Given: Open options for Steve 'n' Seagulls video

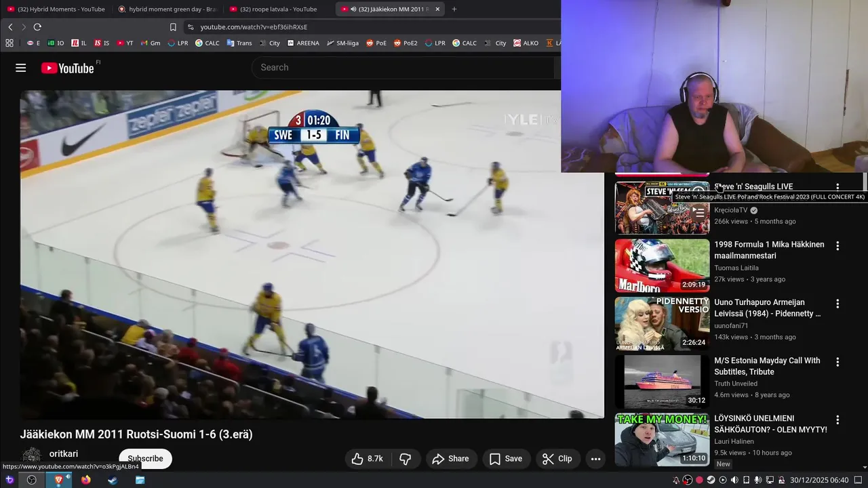Looking at the screenshot, I should (837, 188).
